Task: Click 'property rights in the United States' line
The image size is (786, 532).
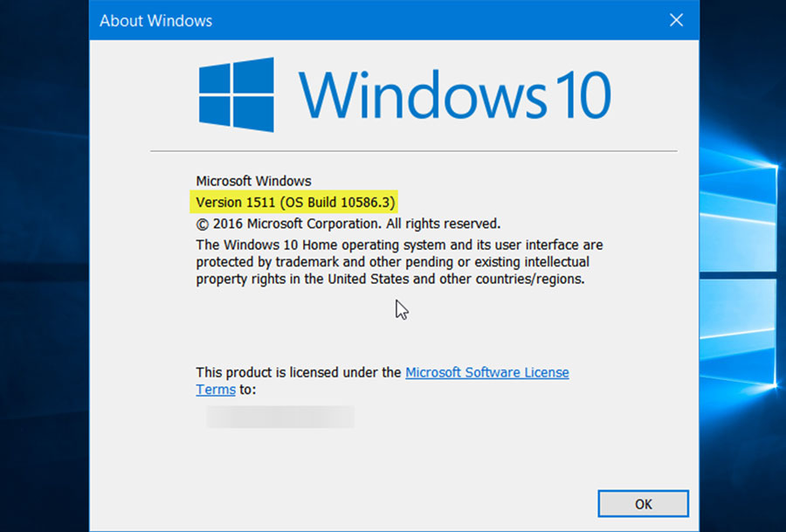Action: pos(390,279)
